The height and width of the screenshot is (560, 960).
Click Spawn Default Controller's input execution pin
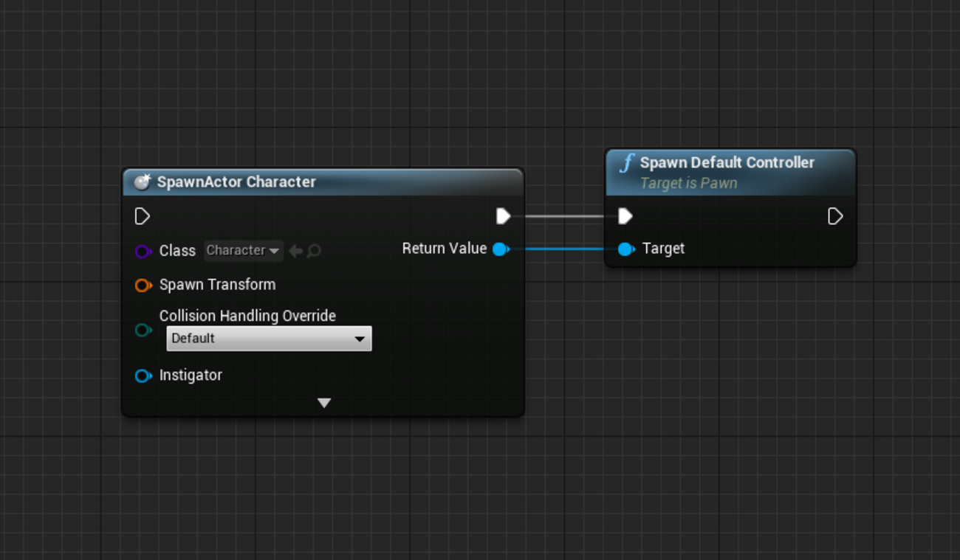[x=625, y=216]
